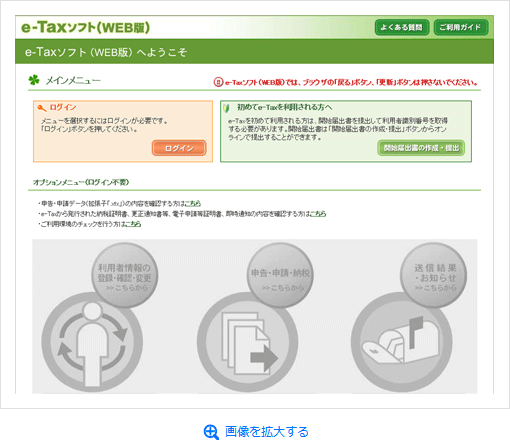Click the オプションメニュー(ログイン不要) heading

coord(81,182)
